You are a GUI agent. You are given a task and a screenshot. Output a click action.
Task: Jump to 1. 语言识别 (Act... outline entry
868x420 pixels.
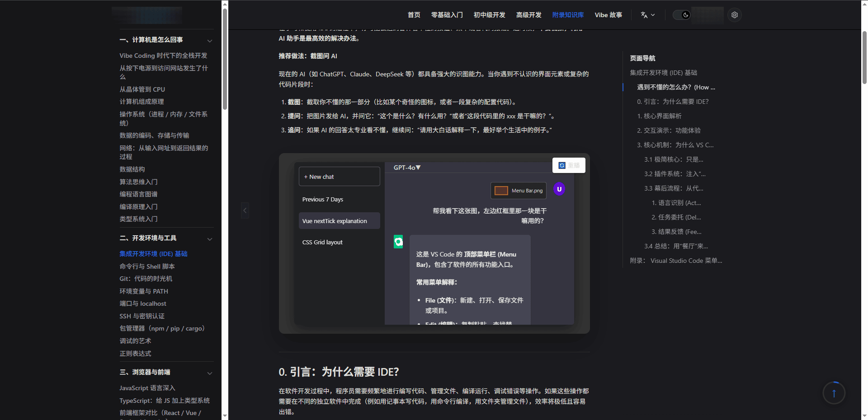click(x=676, y=203)
